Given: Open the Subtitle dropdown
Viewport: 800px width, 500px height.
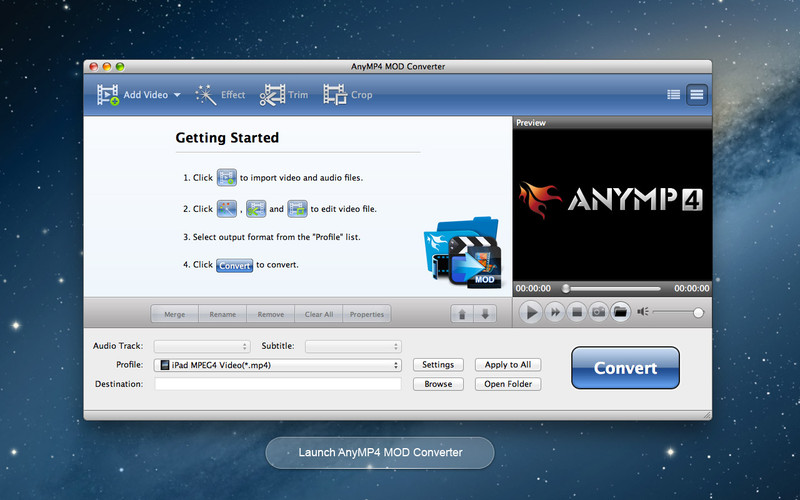Looking at the screenshot, I should tap(353, 346).
